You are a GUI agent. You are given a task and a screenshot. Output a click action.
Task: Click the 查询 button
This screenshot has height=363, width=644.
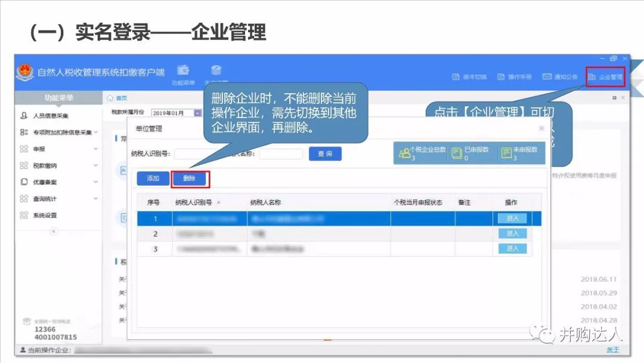coord(325,154)
